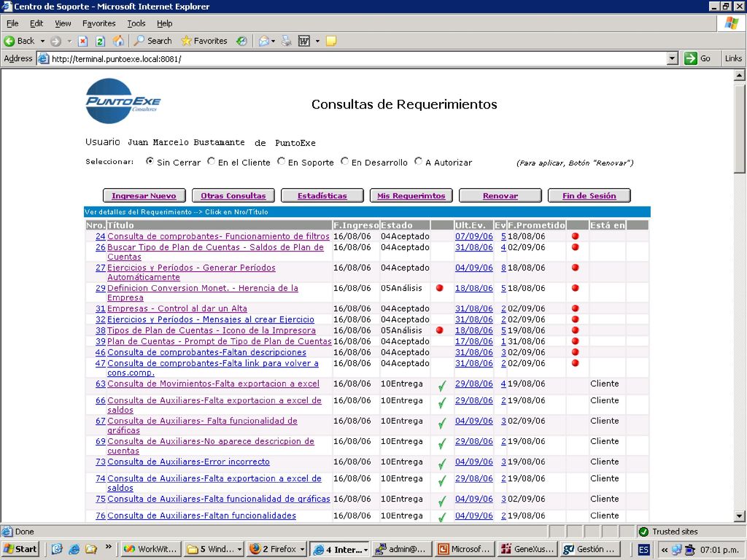Click the ES language indicator

(643, 550)
